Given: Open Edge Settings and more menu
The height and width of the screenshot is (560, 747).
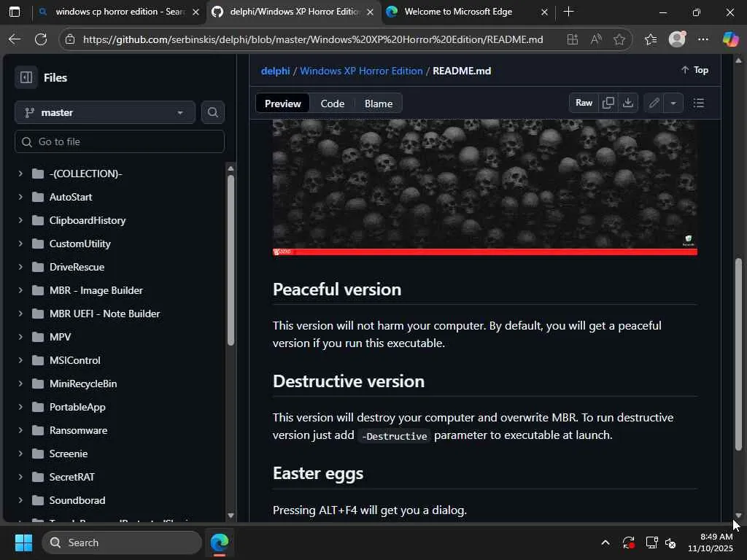Looking at the screenshot, I should point(703,39).
